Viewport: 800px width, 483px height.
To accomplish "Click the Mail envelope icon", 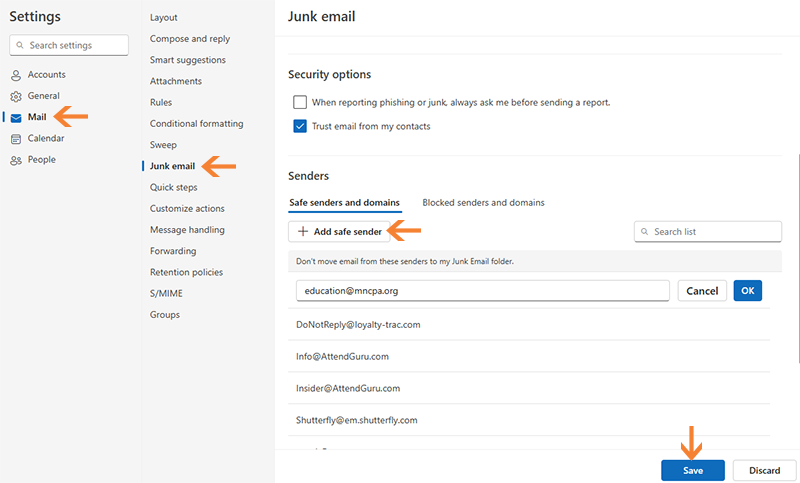I will 16,117.
